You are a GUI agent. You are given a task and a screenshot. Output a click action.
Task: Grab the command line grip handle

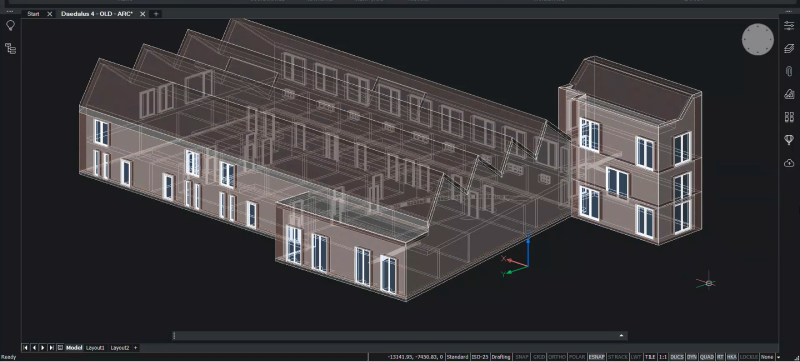tap(174, 335)
